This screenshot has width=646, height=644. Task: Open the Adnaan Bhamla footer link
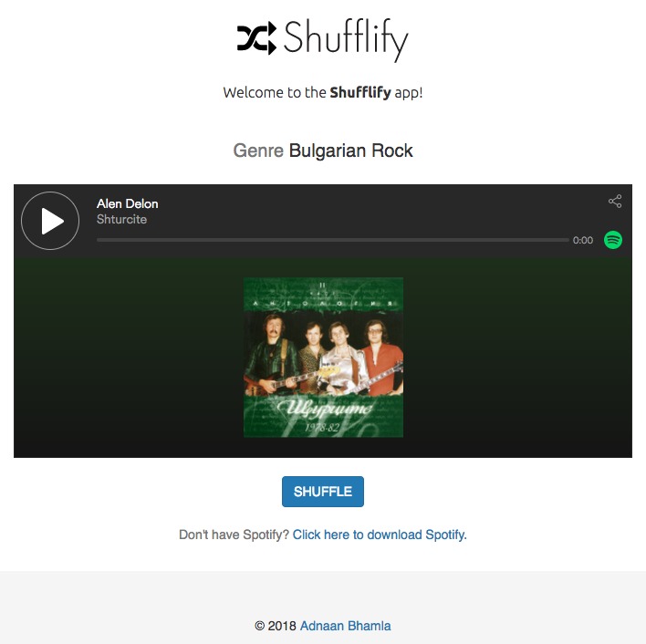pyautogui.click(x=345, y=626)
